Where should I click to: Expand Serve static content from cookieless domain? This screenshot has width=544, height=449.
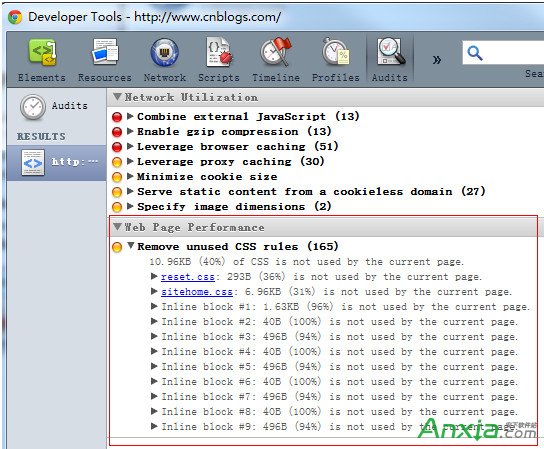tap(130, 191)
